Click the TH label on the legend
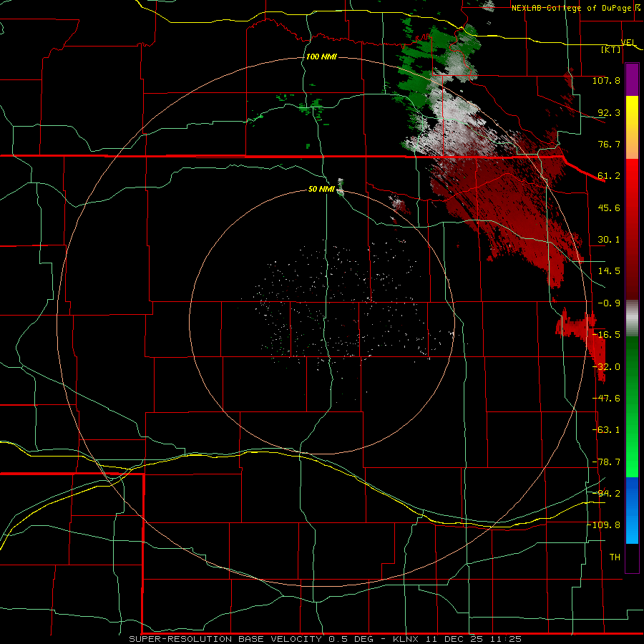 tap(615, 557)
